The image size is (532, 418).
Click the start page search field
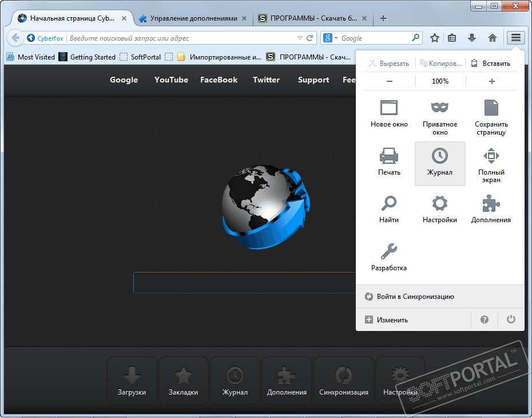tap(245, 282)
